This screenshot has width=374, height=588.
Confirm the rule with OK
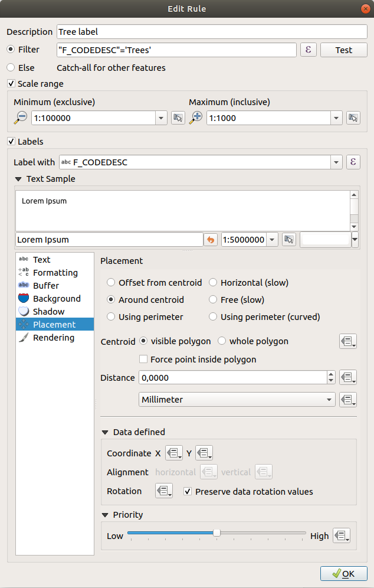344,573
